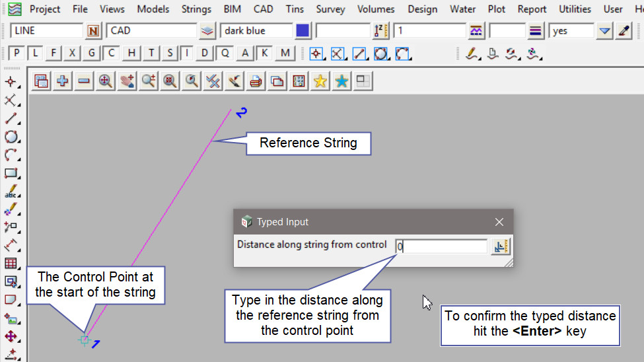Image resolution: width=644 pixels, height=362 pixels.
Task: Click the zoom in magnifier icon
Action: click(x=148, y=81)
